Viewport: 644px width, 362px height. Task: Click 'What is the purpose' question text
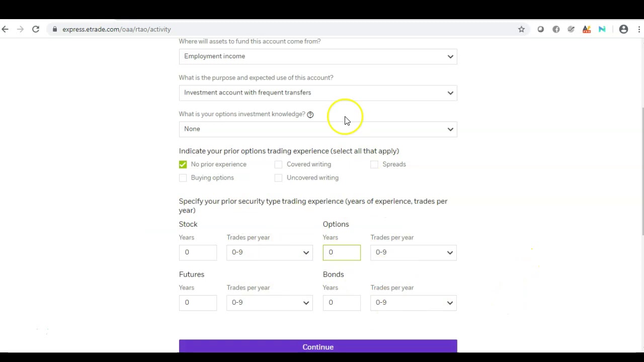tap(256, 78)
